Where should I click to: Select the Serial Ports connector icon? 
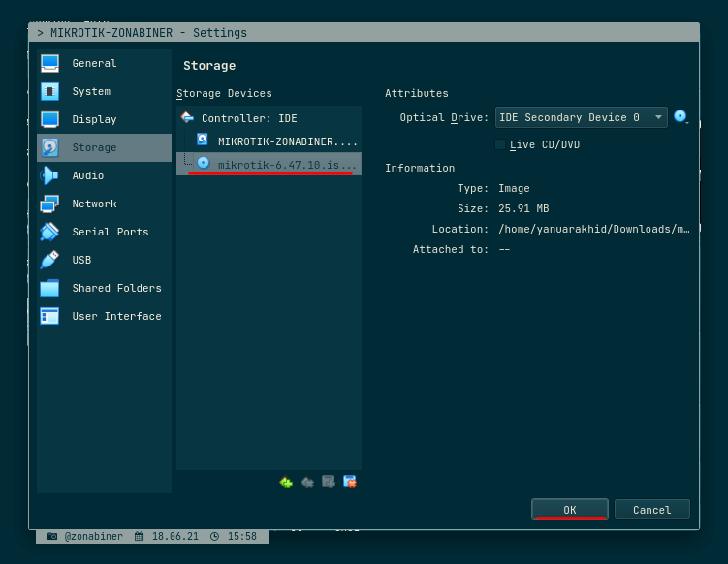(49, 232)
